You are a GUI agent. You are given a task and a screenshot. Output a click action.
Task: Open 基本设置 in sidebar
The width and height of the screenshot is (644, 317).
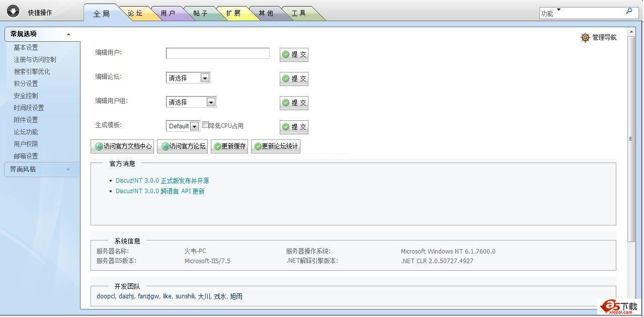pos(26,47)
